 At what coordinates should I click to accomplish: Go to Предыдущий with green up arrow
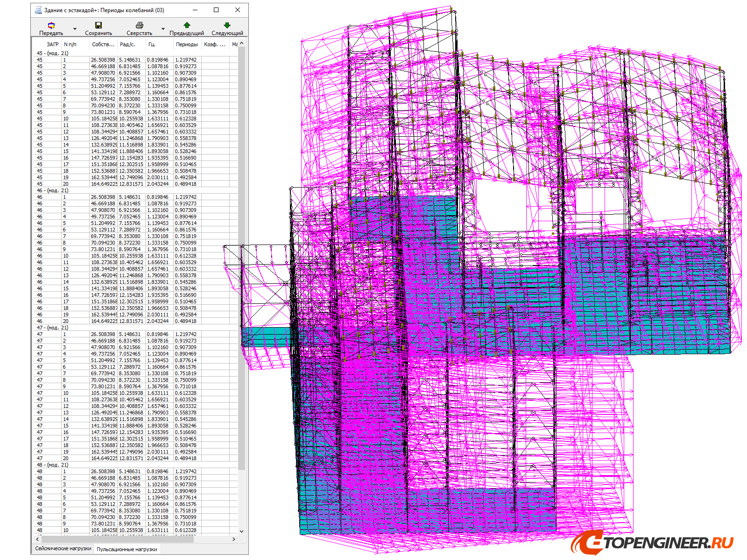(187, 26)
